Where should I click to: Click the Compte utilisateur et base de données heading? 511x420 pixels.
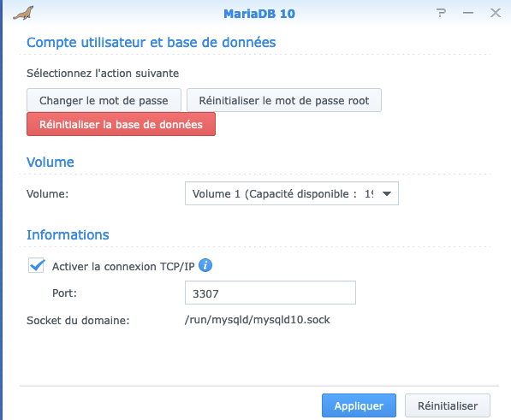pyautogui.click(x=152, y=42)
